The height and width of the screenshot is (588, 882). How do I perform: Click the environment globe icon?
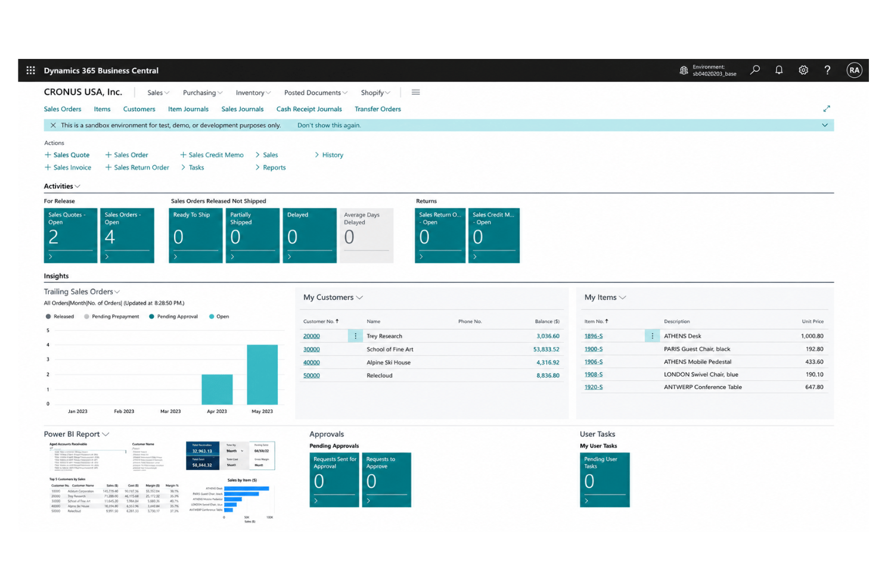point(684,70)
